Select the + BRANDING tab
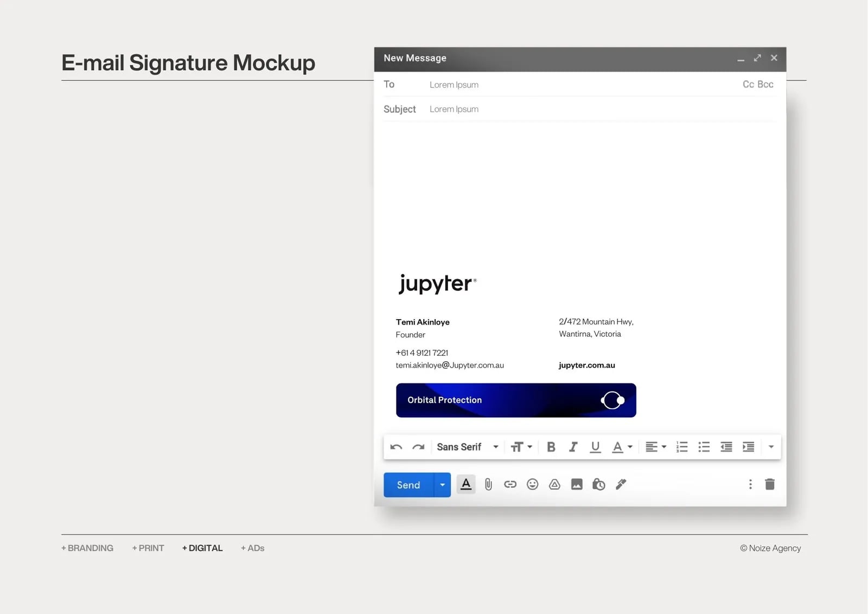868x614 pixels. [x=87, y=548]
